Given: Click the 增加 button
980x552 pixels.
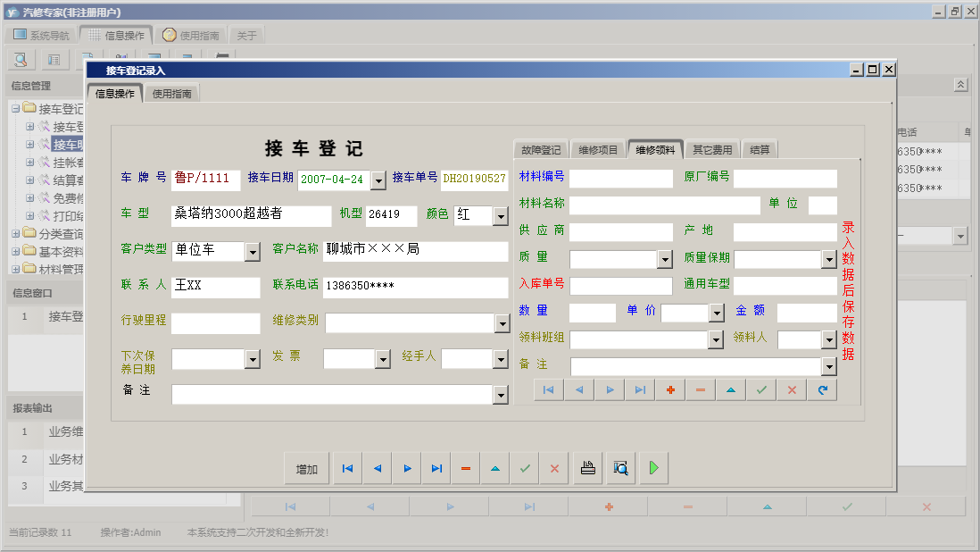Looking at the screenshot, I should tap(305, 467).
